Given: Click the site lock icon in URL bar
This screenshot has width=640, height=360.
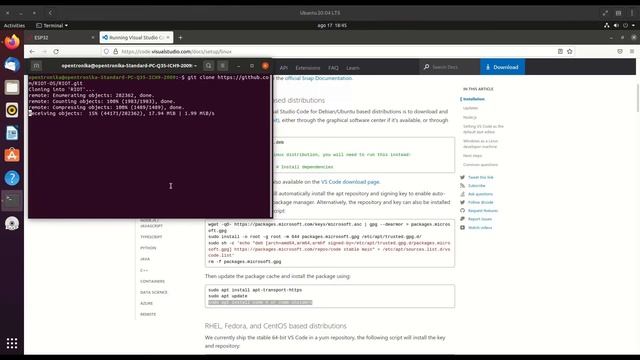Looking at the screenshot, I should tap(116, 51).
